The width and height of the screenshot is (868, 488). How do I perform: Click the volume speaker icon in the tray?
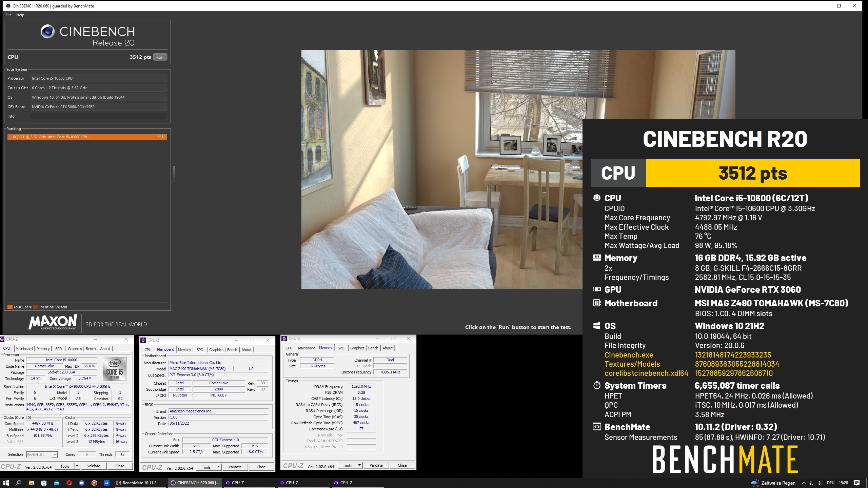click(820, 483)
